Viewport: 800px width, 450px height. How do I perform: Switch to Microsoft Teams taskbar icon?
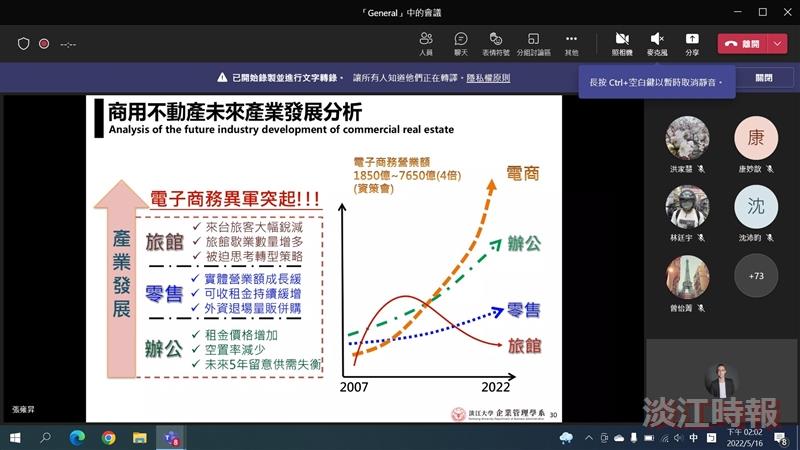pos(171,438)
